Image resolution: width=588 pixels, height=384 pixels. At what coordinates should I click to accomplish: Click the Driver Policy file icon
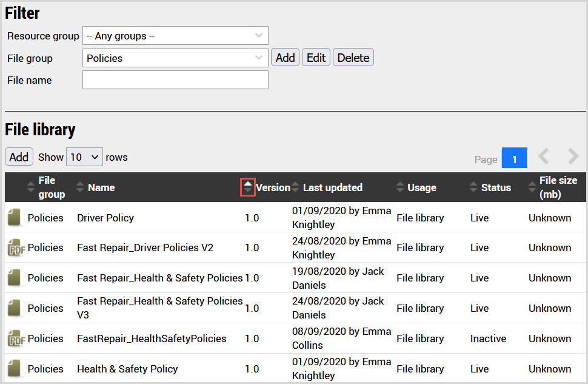(15, 218)
